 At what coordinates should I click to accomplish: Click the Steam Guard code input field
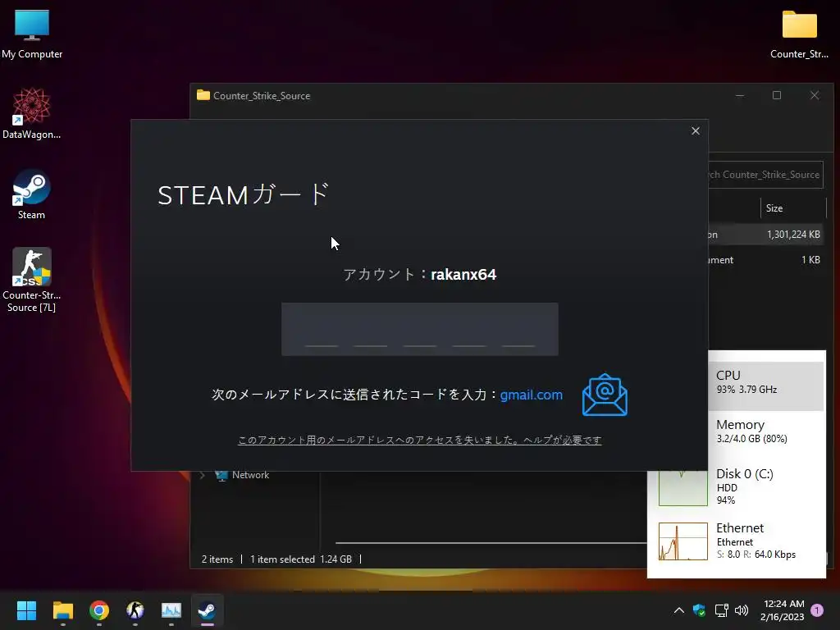pos(419,329)
